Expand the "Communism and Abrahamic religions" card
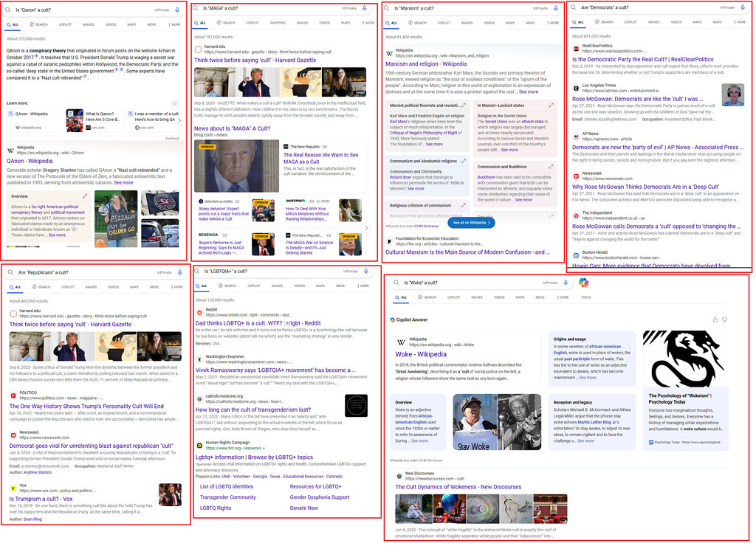This screenshot has height=546, width=756. tap(464, 161)
